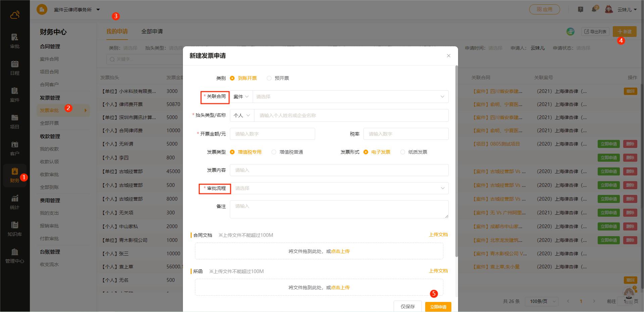Expand the 审批流程 dropdown

339,188
